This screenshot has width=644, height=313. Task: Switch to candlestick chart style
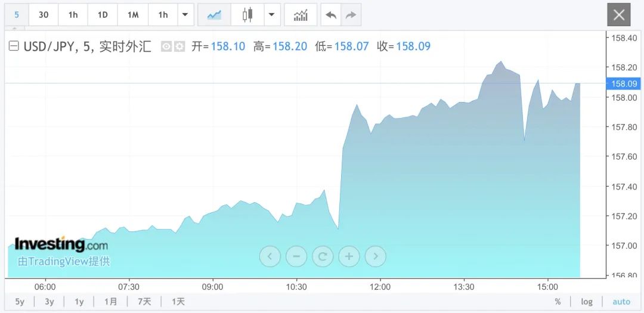(x=247, y=15)
